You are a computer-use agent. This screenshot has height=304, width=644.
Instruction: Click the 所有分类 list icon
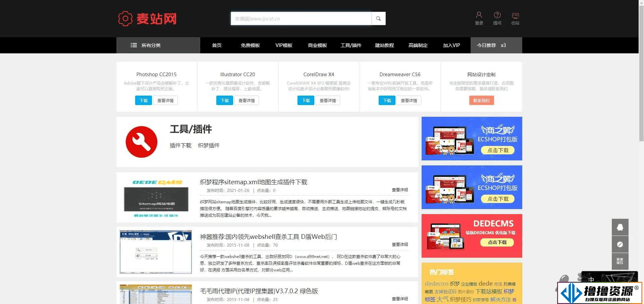click(133, 45)
